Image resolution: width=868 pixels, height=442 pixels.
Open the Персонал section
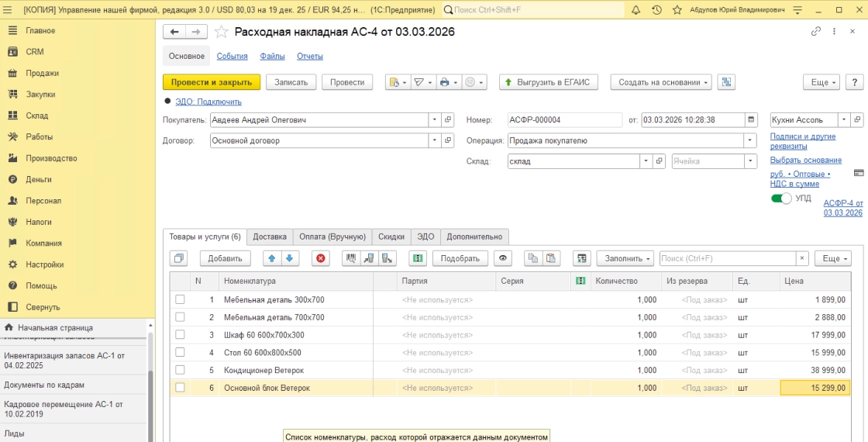click(x=43, y=201)
